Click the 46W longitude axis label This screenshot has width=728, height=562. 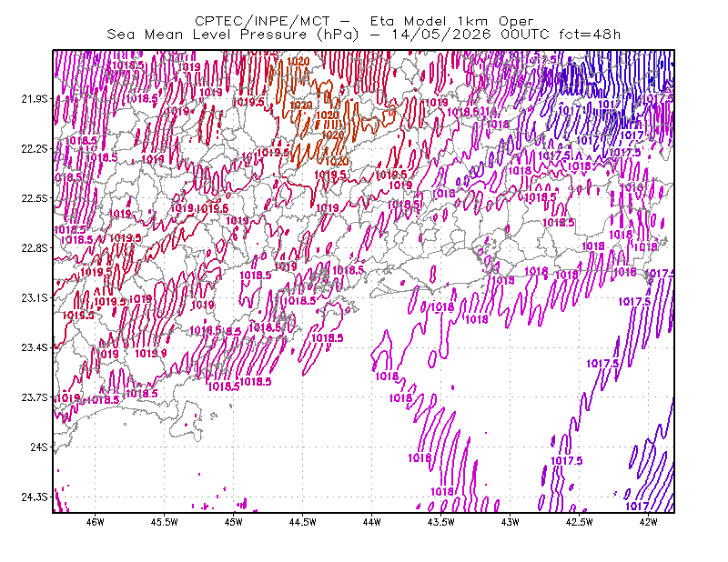[96, 522]
